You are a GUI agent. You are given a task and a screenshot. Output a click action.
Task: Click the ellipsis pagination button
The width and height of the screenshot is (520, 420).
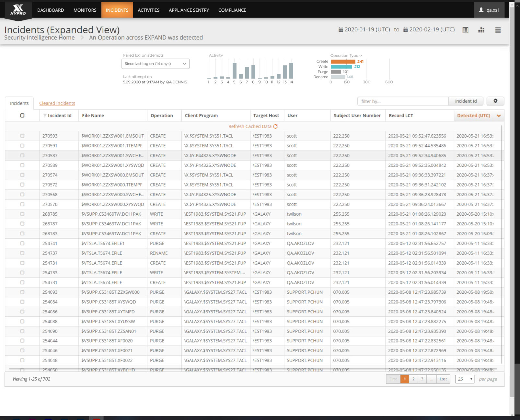[431, 379]
